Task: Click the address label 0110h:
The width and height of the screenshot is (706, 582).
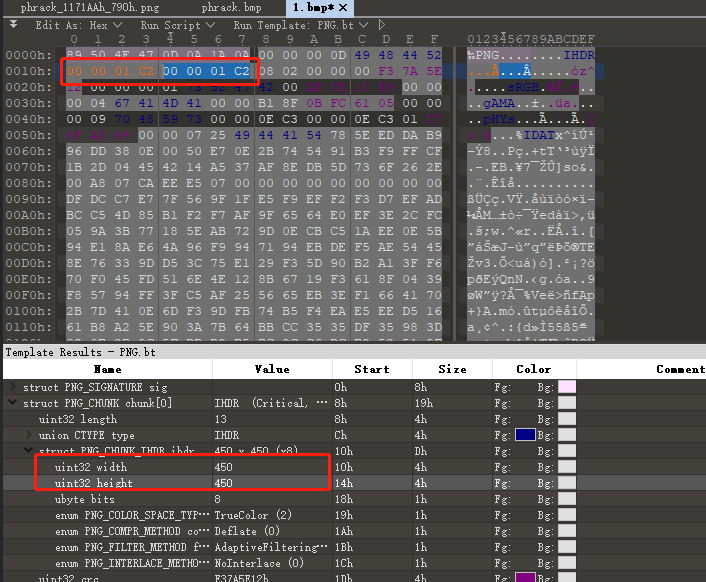Action: [28, 327]
